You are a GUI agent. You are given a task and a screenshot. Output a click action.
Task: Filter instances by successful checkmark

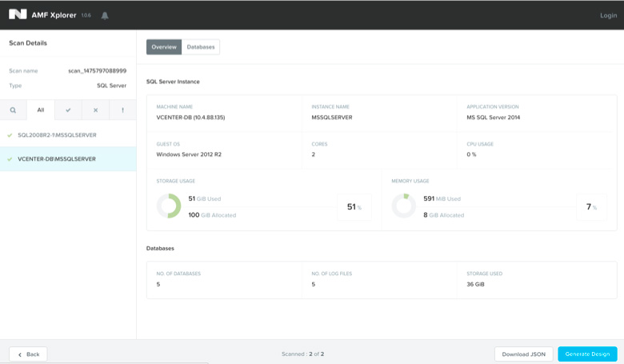[68, 110]
